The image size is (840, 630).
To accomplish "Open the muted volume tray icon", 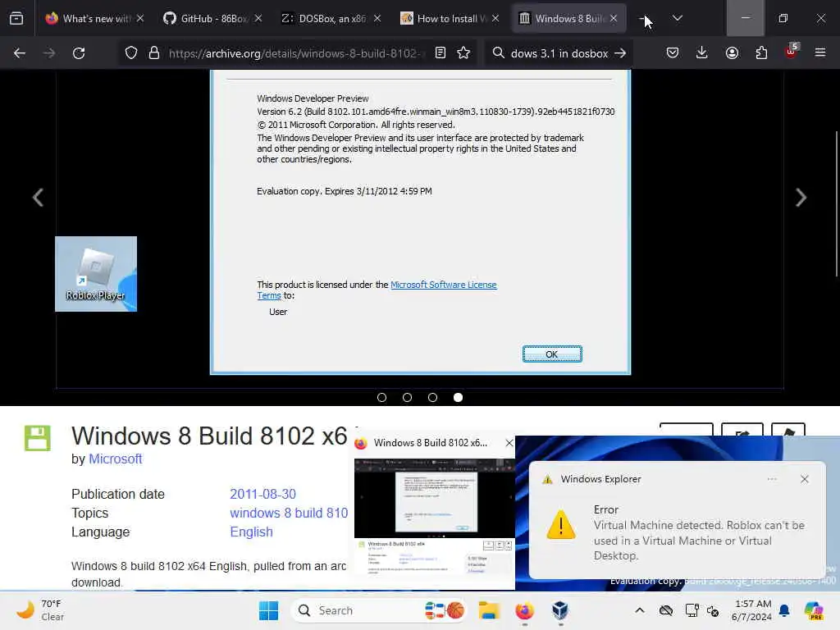I will (713, 610).
